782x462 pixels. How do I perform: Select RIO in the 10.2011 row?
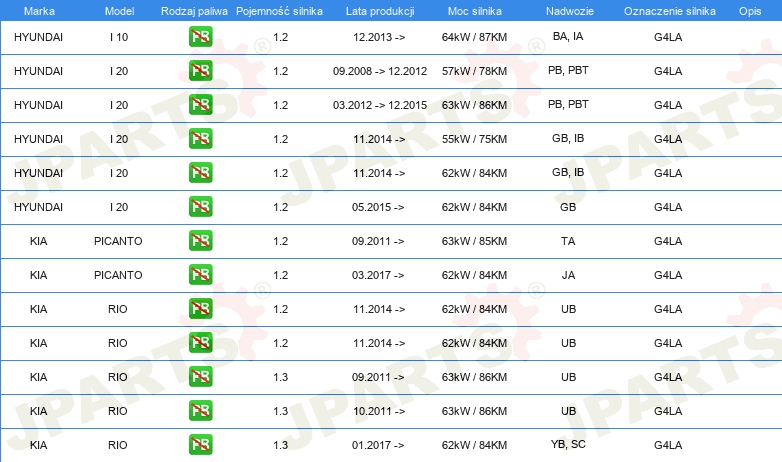click(x=118, y=411)
